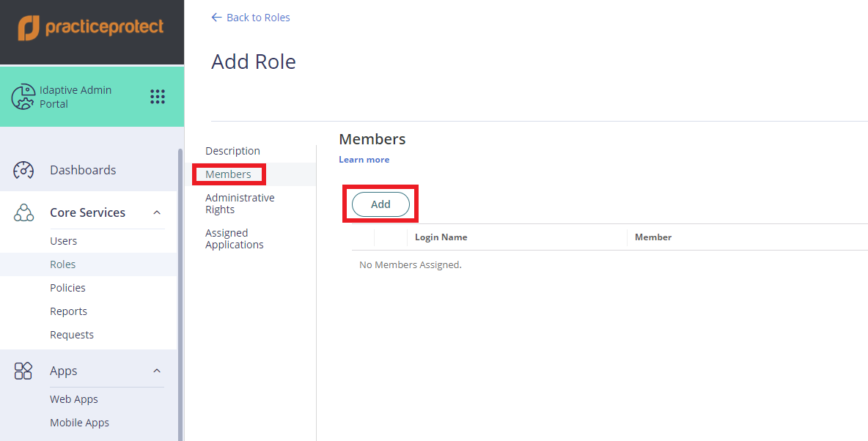Image resolution: width=868 pixels, height=441 pixels.
Task: Click the Core Services label
Action: click(87, 212)
